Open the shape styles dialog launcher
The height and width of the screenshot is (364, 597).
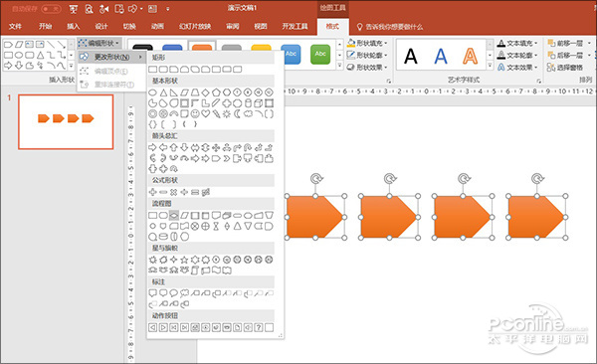389,81
